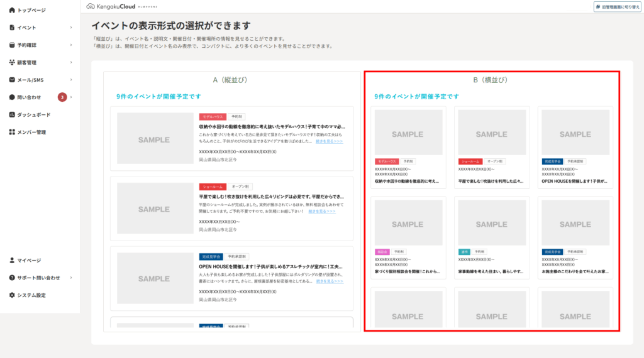Click 相談会 card SAMPLE thumbnail in panel B
644x358 pixels.
pos(408,223)
